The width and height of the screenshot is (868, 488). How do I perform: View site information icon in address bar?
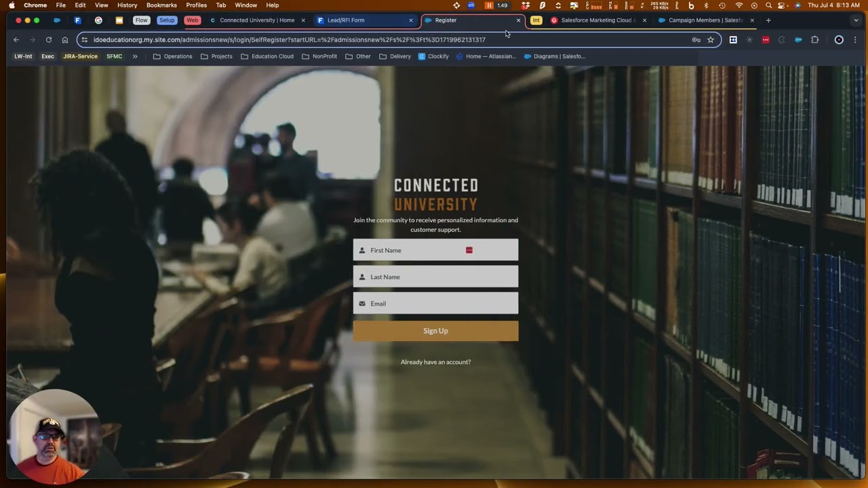pyautogui.click(x=85, y=40)
